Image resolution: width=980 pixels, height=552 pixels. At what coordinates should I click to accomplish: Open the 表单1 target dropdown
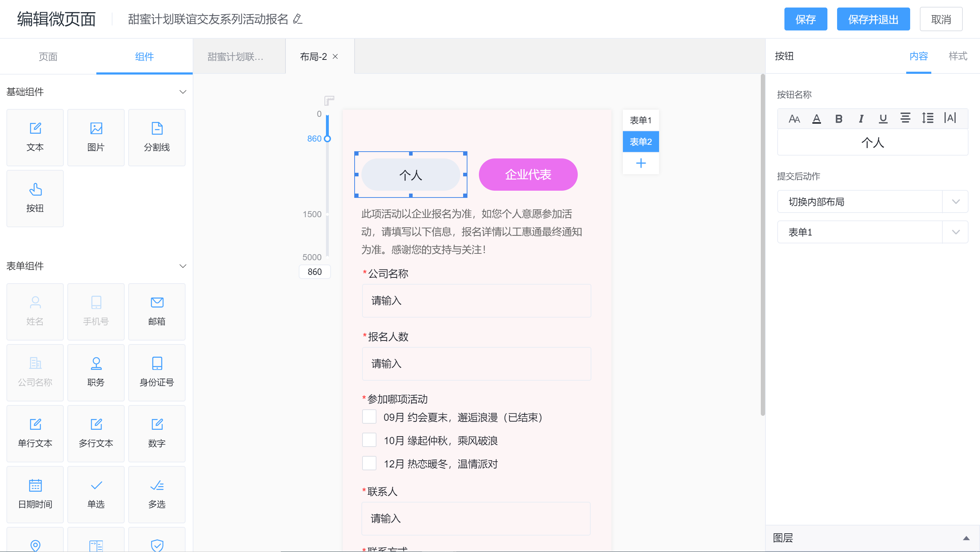[873, 232]
